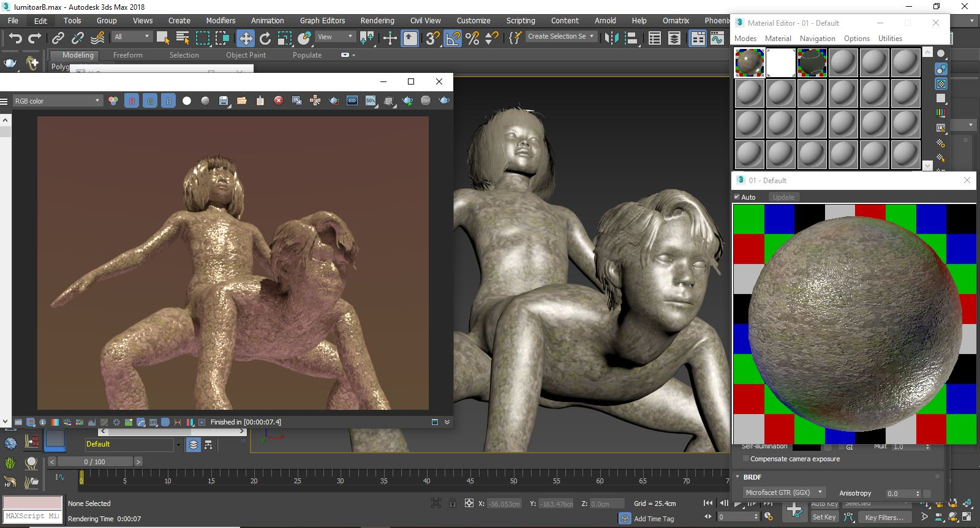Toggle Percent Snap in the main toolbar

point(472,38)
